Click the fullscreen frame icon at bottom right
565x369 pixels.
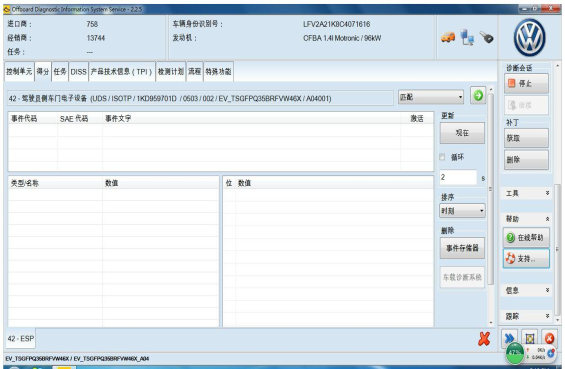click(529, 338)
